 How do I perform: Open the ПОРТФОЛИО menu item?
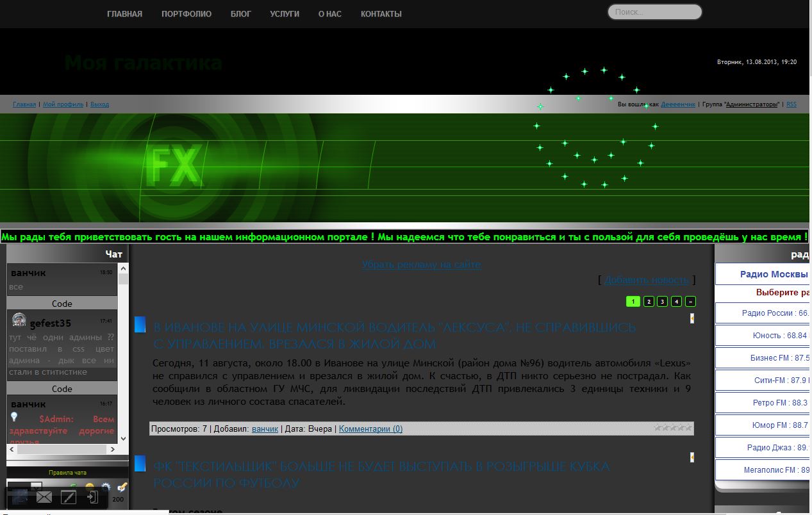coord(186,14)
